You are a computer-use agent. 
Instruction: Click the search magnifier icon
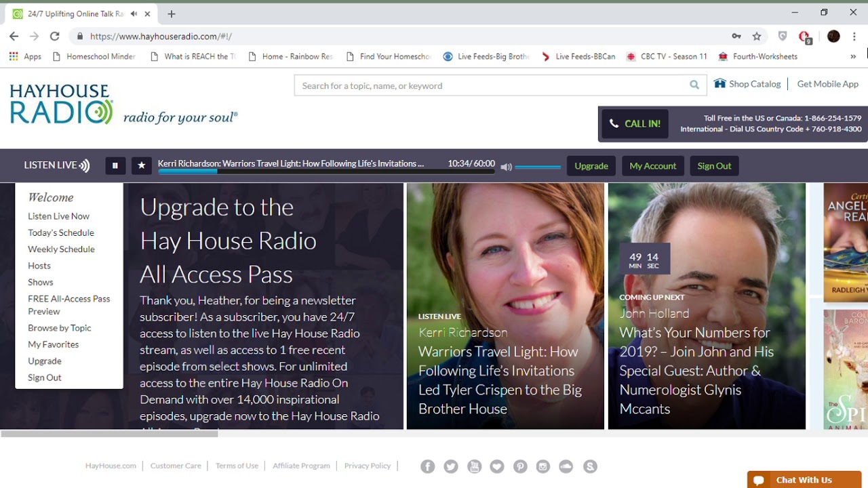694,85
